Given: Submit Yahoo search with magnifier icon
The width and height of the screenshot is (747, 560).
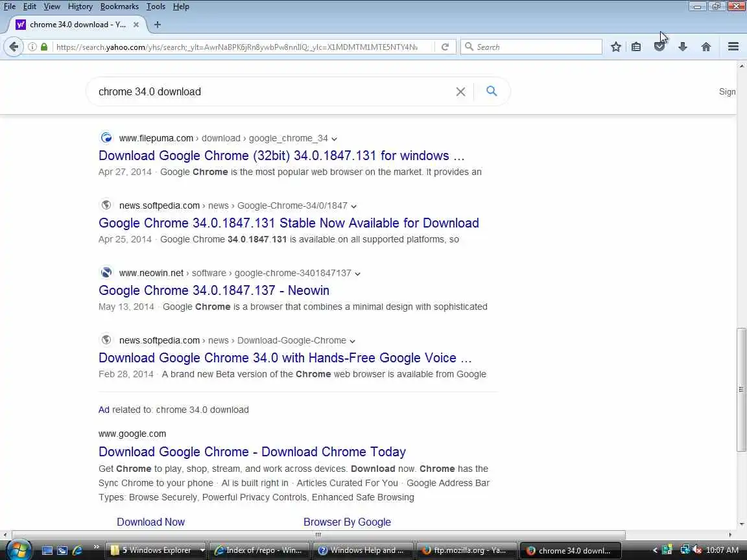Looking at the screenshot, I should click(x=492, y=91).
